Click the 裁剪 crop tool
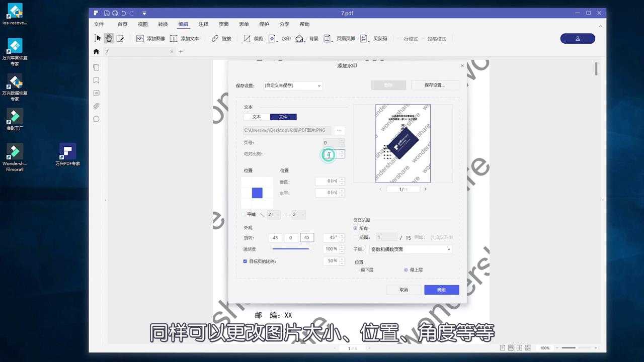 click(254, 38)
